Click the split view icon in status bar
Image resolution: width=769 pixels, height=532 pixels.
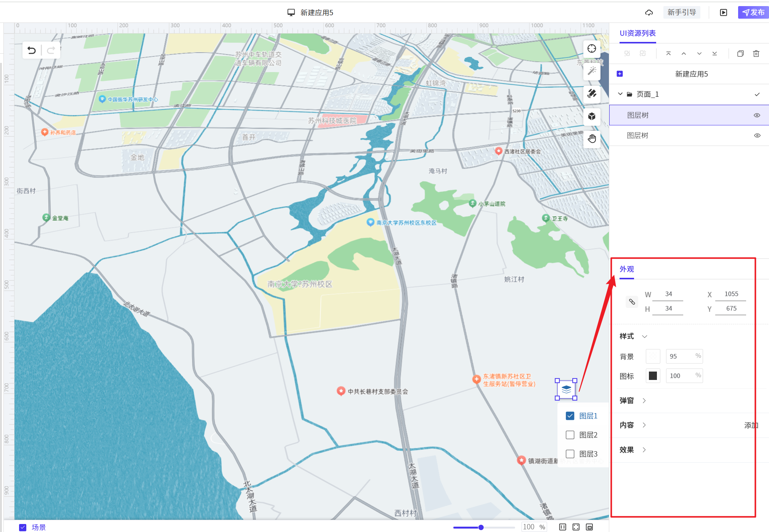[563, 527]
